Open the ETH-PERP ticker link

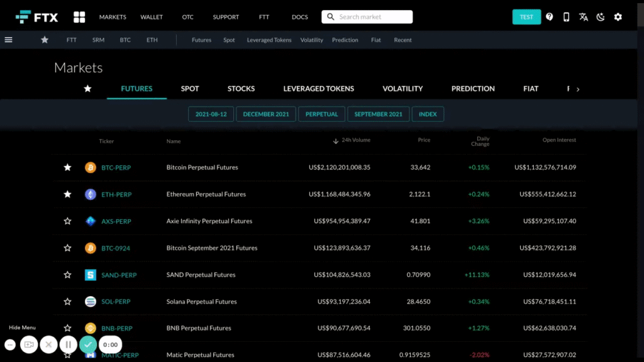coord(116,195)
